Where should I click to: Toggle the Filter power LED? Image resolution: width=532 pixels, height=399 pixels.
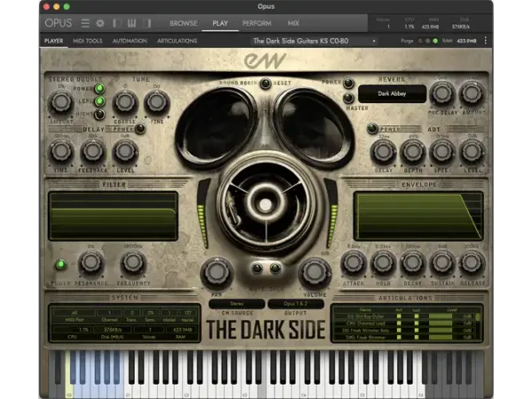pos(61,264)
